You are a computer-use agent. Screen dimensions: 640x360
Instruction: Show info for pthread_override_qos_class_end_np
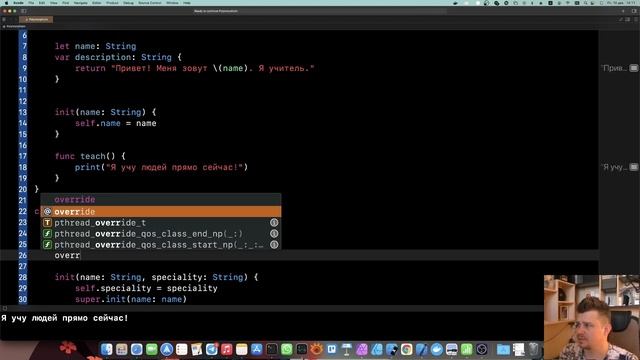pyautogui.click(x=274, y=233)
